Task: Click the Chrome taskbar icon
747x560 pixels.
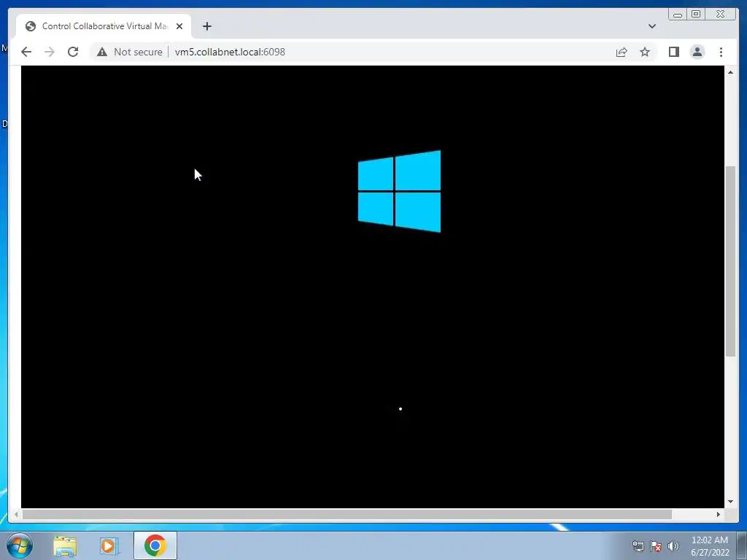Action: click(155, 545)
